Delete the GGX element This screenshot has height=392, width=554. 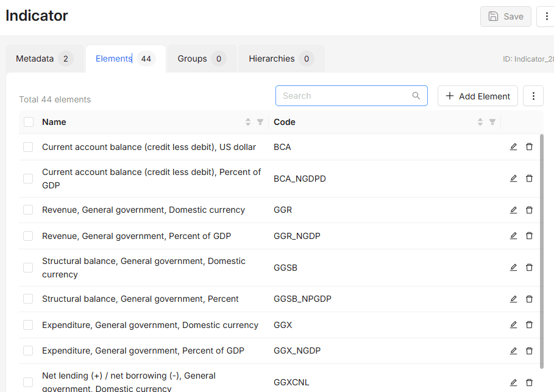(529, 325)
